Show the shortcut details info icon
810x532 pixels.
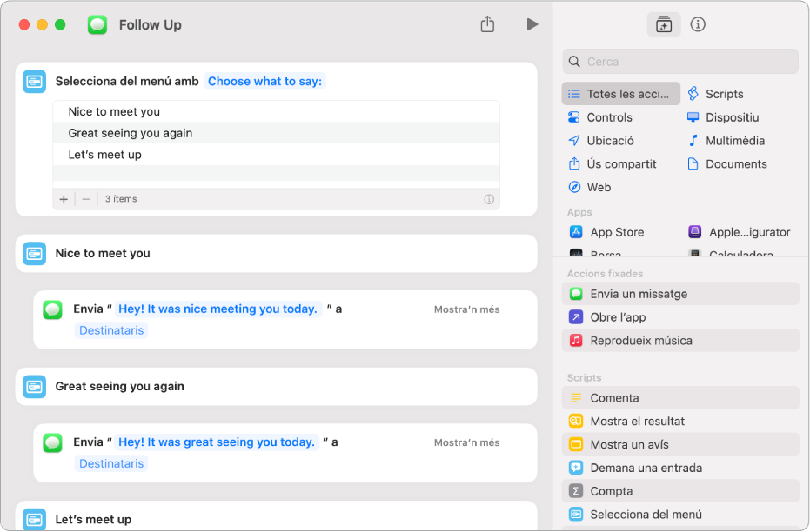698,24
